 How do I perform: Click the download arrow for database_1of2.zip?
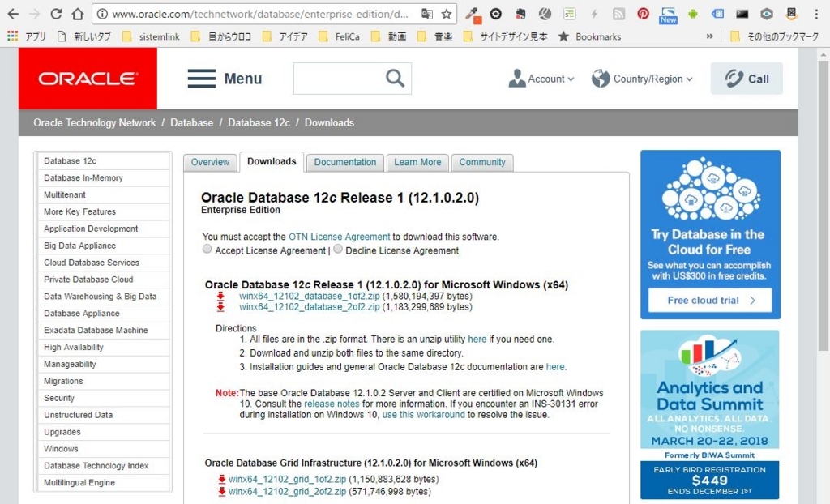coord(220,296)
